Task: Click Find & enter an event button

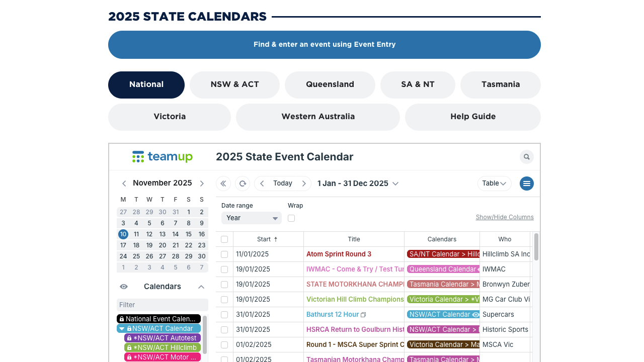Action: pos(325,45)
